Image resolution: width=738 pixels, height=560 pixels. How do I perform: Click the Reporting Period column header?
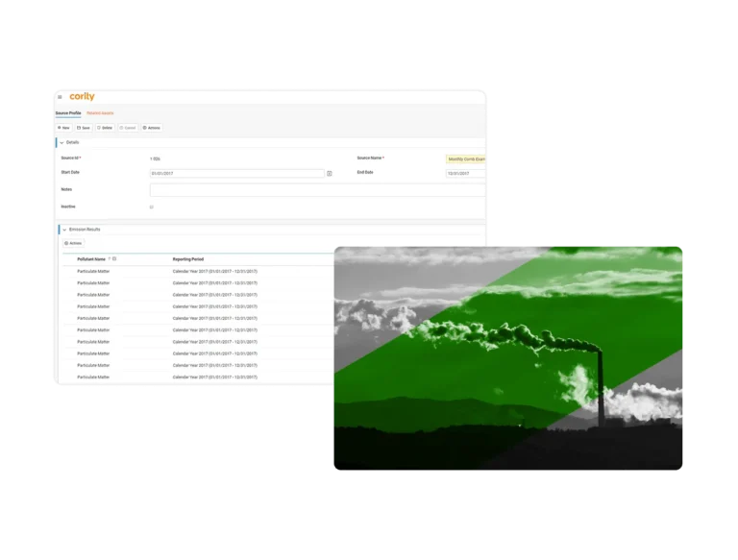coord(188,259)
